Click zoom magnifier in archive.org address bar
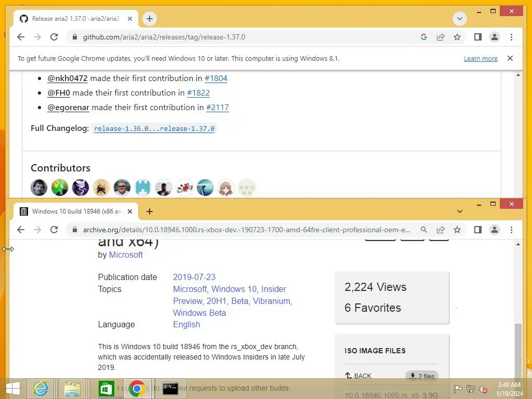 (424, 230)
